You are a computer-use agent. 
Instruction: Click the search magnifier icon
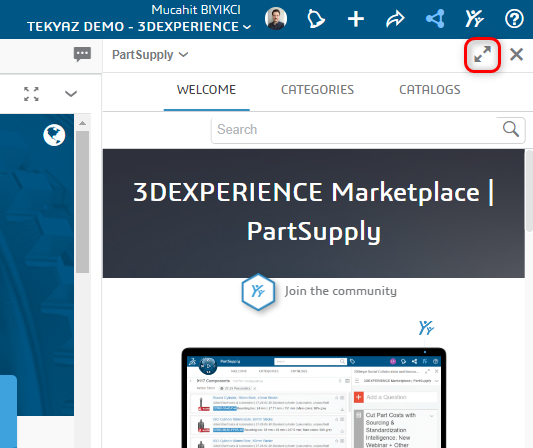511,129
